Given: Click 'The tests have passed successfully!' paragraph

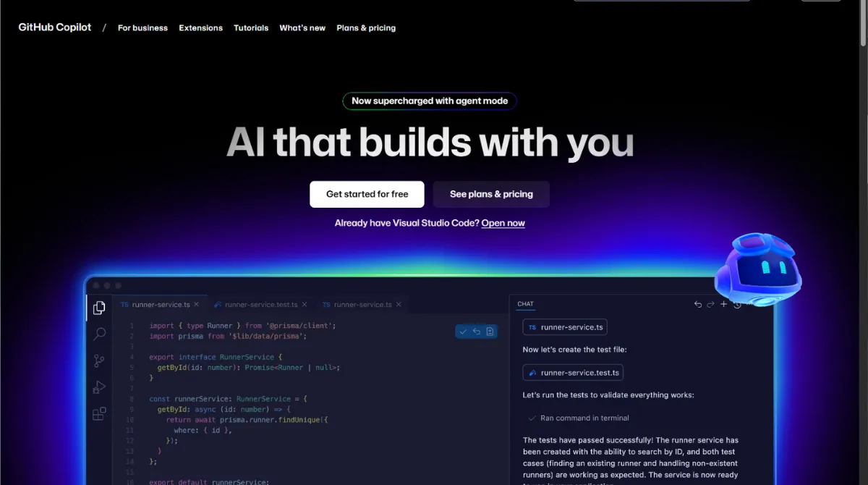Looking at the screenshot, I should (631, 462).
